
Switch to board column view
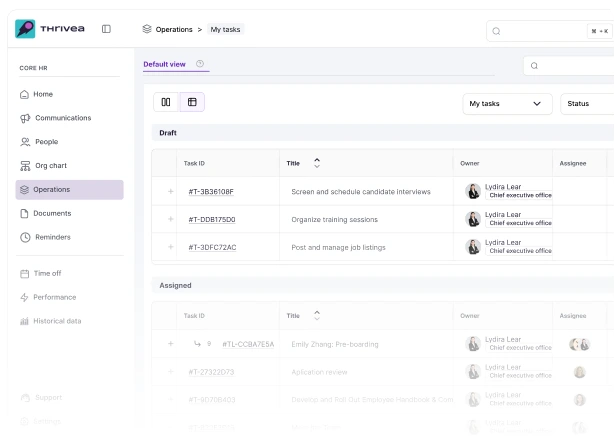(x=166, y=102)
